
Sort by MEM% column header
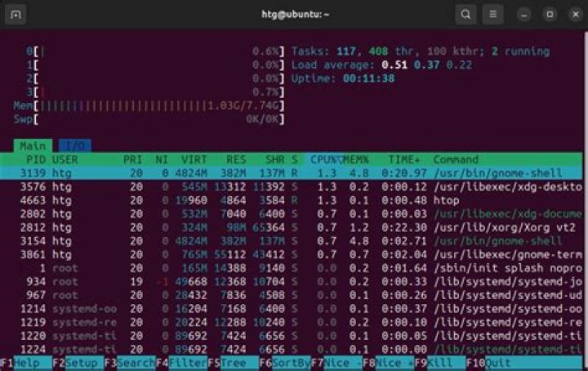pos(356,160)
